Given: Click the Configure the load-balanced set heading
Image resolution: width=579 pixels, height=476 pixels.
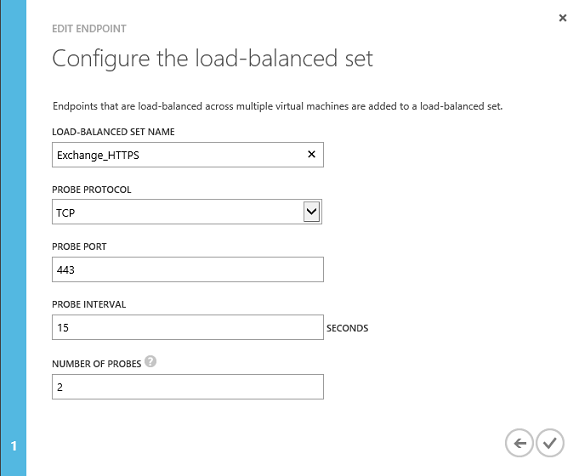Looking at the screenshot, I should [212, 58].
